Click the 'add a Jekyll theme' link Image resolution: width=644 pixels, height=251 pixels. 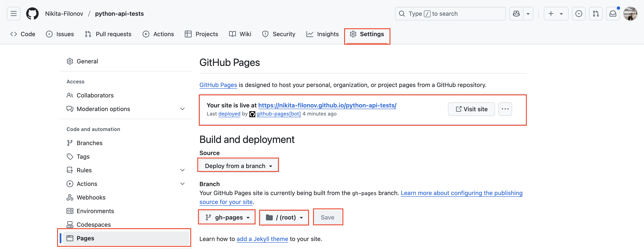(x=262, y=239)
